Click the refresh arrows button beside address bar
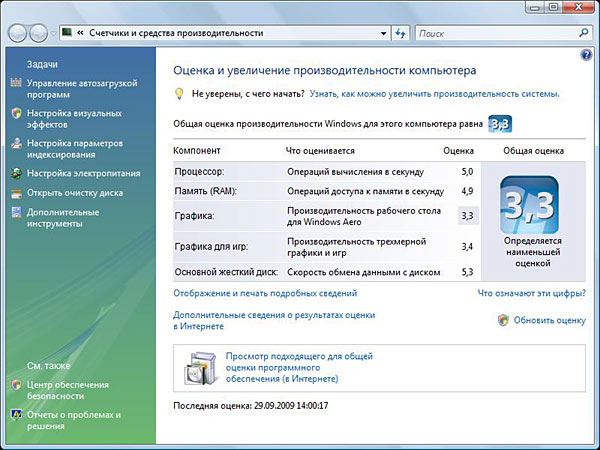 point(400,33)
